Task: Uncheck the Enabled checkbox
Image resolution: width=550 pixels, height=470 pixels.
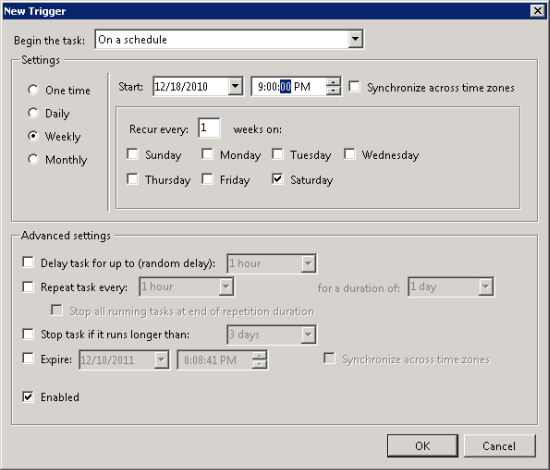Action: tap(28, 397)
